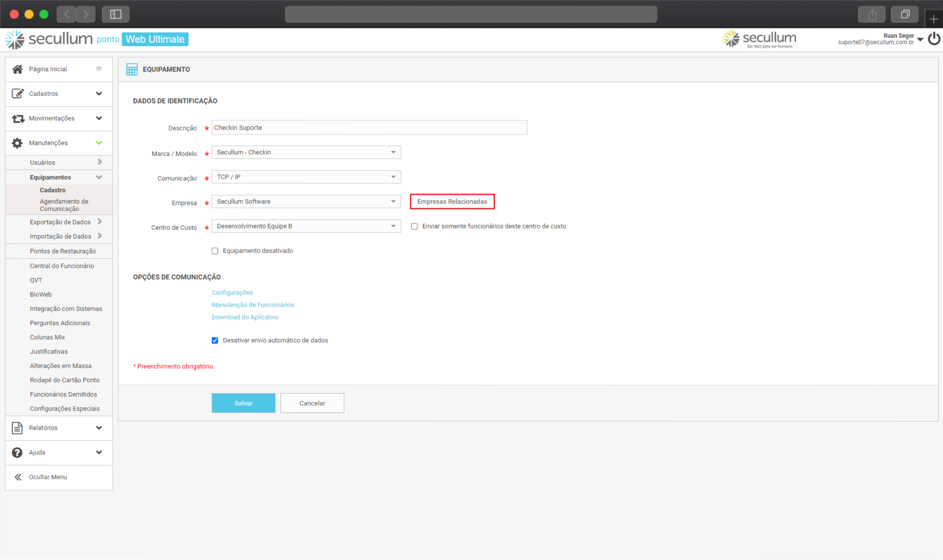This screenshot has width=943, height=560.
Task: Open the Centro de Custo dropdown
Action: (306, 226)
